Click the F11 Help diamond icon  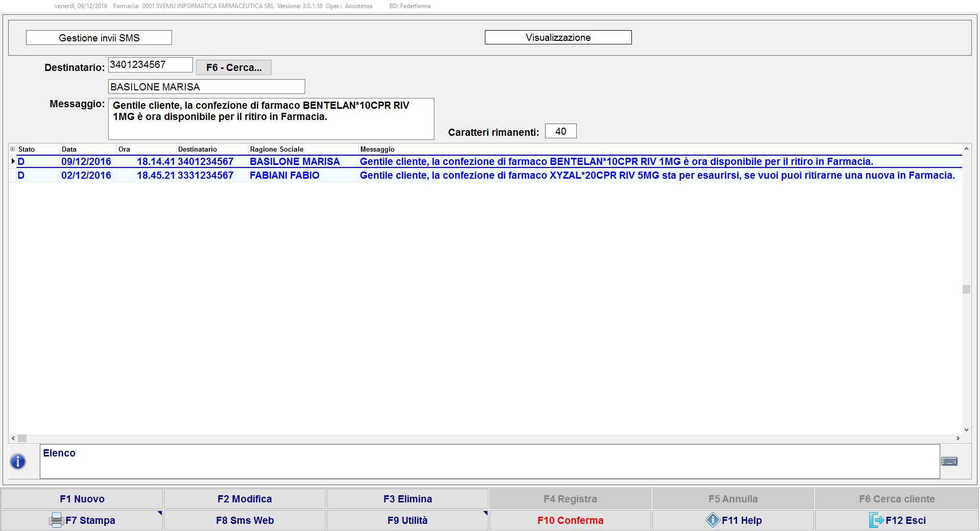pos(713,520)
